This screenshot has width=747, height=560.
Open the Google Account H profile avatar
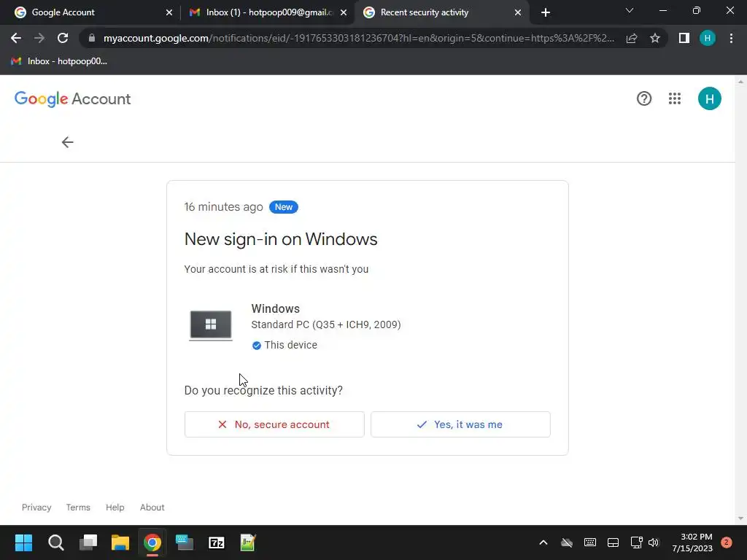[x=709, y=98]
